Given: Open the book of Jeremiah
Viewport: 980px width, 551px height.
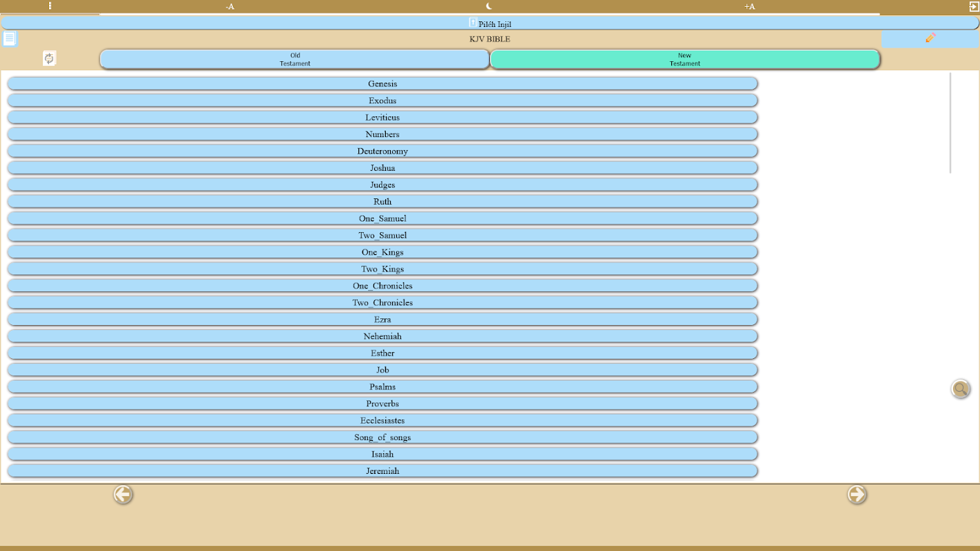Looking at the screenshot, I should (x=382, y=471).
